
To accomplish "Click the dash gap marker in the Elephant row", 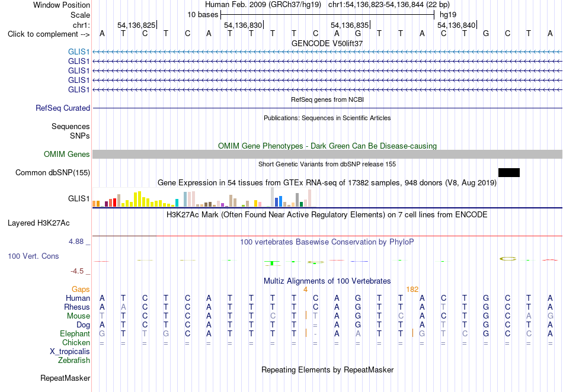I will [x=315, y=334].
